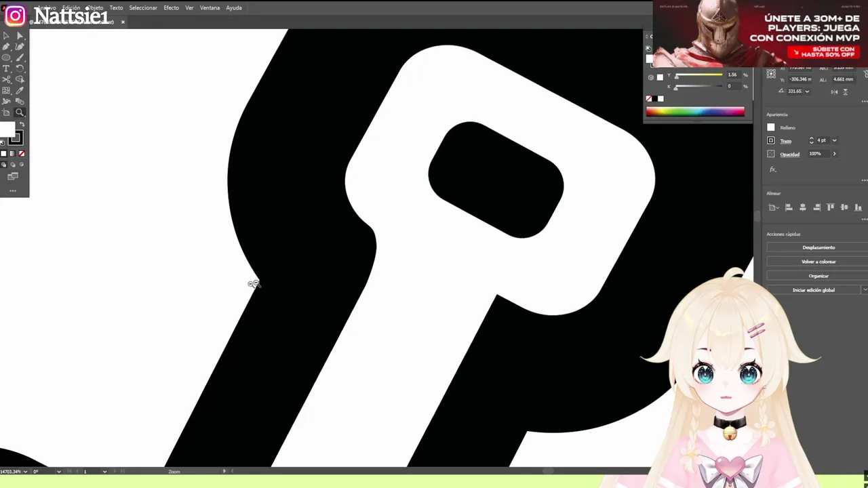Image resolution: width=868 pixels, height=488 pixels.
Task: Select the Direct Selection tool
Action: pyautogui.click(x=20, y=36)
